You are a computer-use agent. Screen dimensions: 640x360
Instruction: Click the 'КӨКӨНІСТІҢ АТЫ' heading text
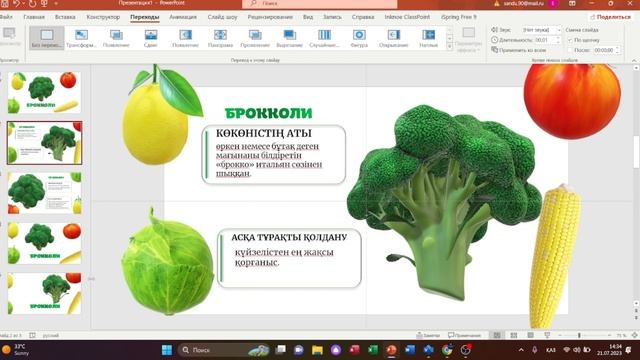264,133
